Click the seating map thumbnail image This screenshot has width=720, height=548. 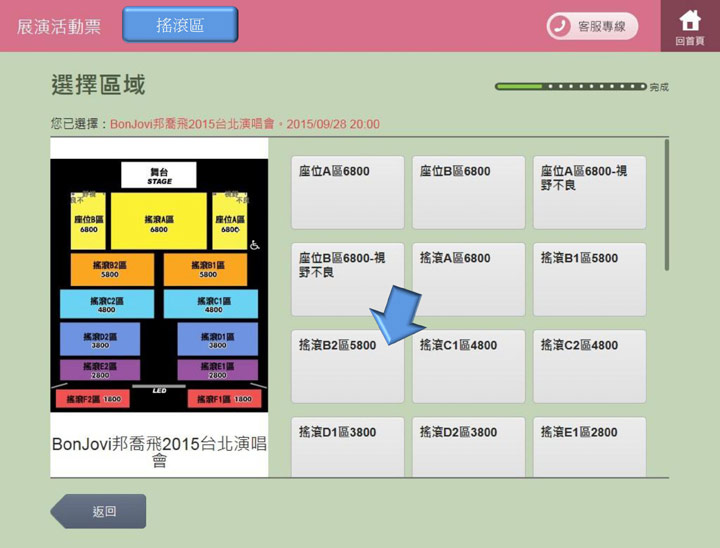[x=160, y=285]
